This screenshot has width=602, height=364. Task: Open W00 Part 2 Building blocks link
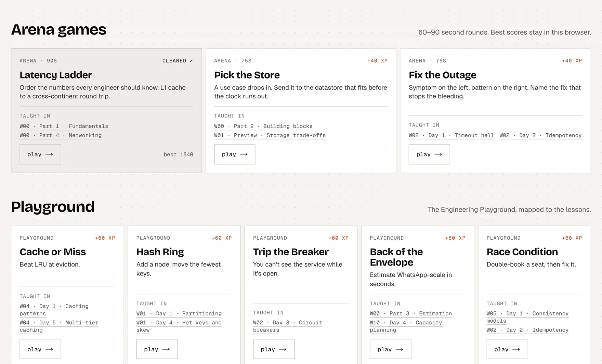point(263,126)
